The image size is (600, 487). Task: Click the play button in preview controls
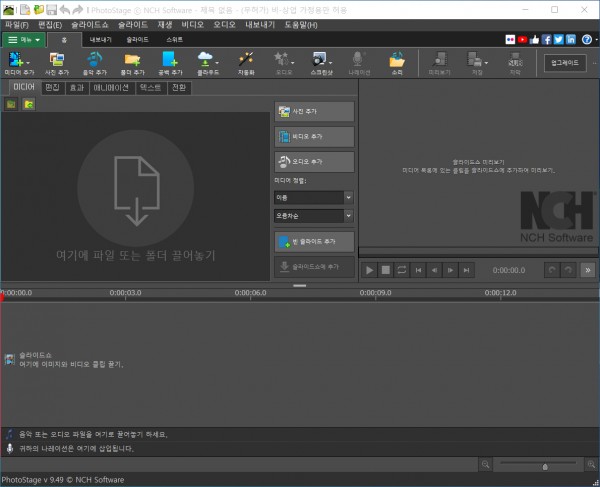point(369,270)
